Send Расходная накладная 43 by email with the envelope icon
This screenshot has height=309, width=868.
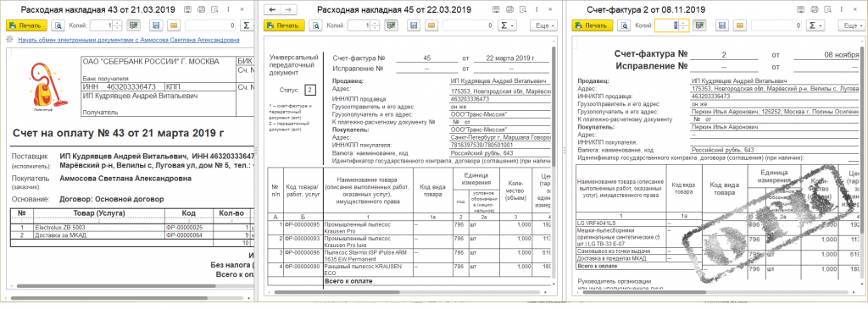(173, 25)
